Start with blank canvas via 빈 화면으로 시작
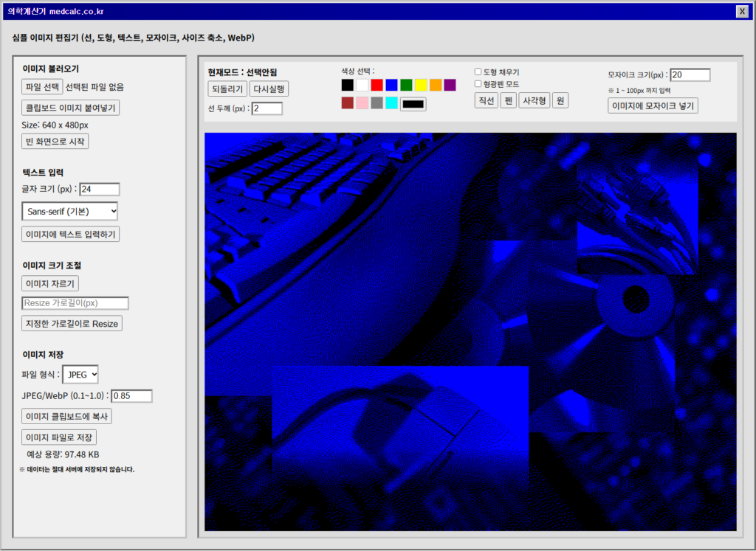 [x=55, y=141]
